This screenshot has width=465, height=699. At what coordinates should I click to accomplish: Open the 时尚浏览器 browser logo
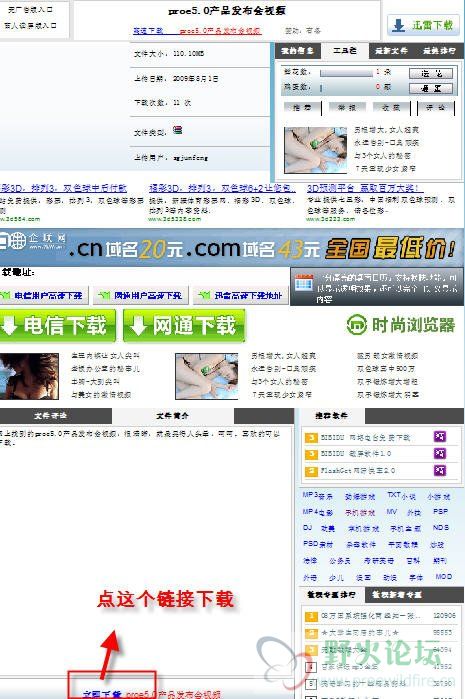tap(400, 325)
